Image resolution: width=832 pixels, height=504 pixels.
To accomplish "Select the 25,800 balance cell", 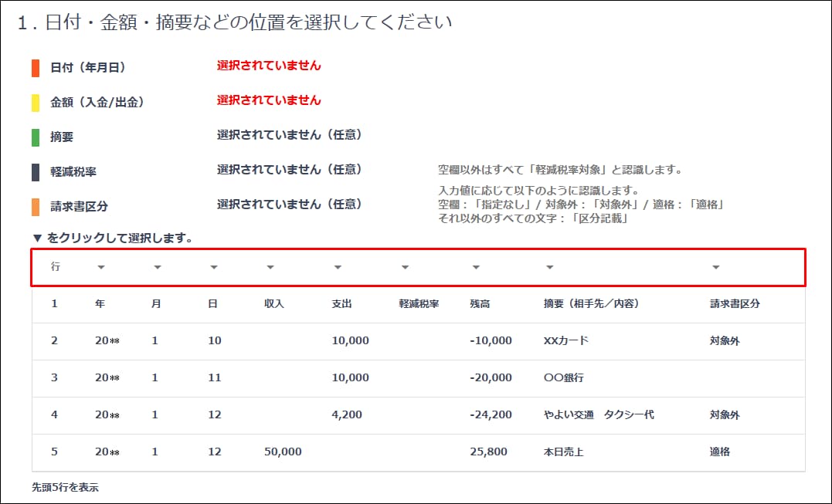I will coord(489,452).
